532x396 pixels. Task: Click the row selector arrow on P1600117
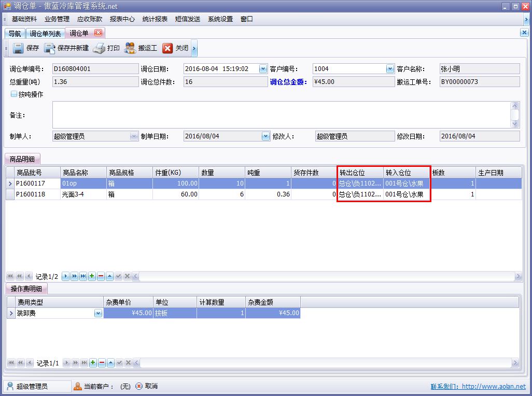point(9,183)
